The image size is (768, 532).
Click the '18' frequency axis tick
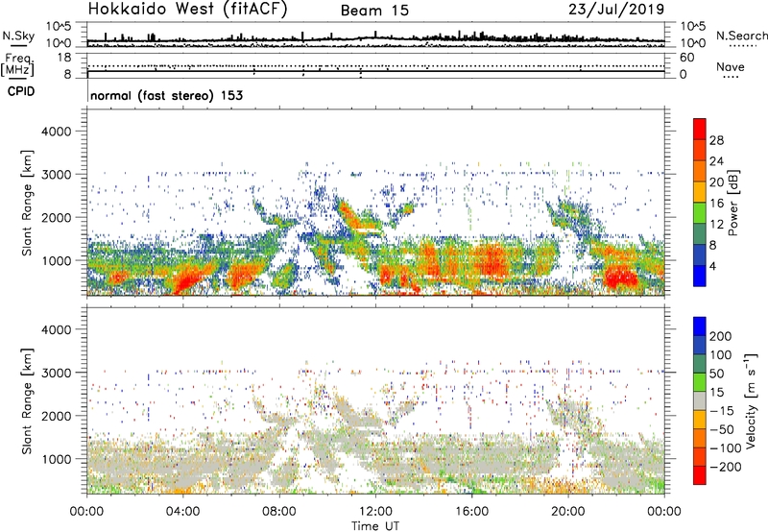[x=64, y=58]
